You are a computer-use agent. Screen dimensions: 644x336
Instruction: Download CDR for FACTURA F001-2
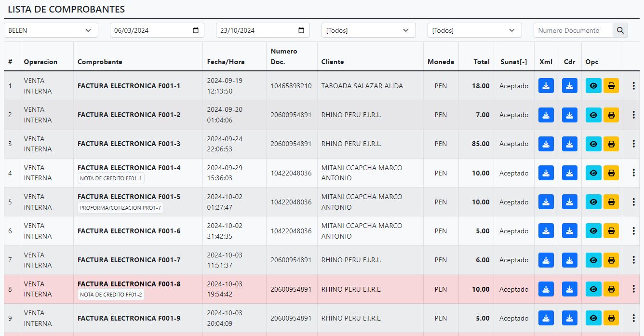[569, 115]
